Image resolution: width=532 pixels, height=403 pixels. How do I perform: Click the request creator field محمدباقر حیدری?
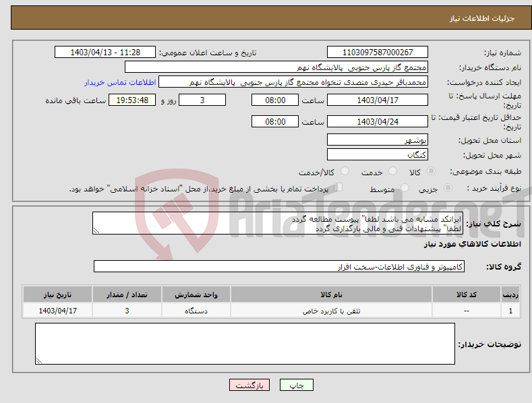pyautogui.click(x=293, y=82)
